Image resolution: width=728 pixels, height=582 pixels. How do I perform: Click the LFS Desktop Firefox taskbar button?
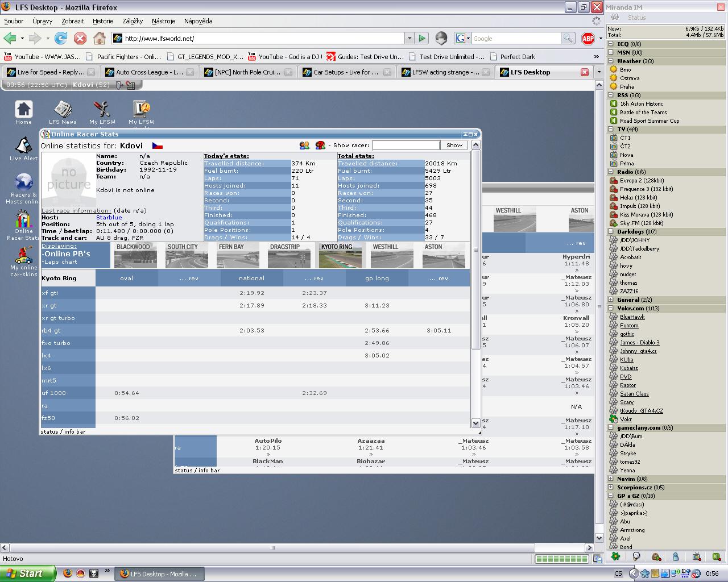coord(158,574)
